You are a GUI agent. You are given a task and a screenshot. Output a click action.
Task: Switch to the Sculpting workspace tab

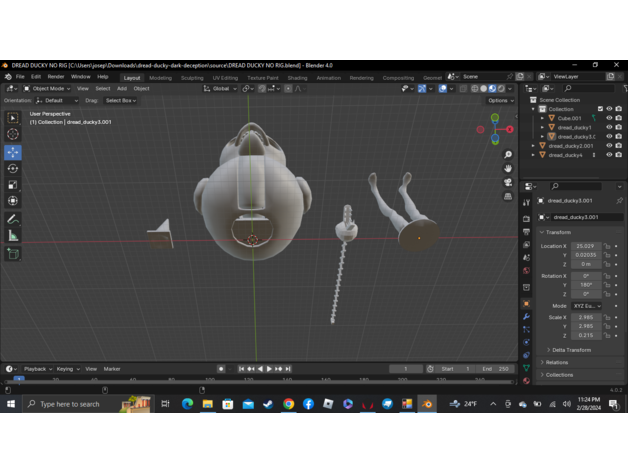click(192, 77)
